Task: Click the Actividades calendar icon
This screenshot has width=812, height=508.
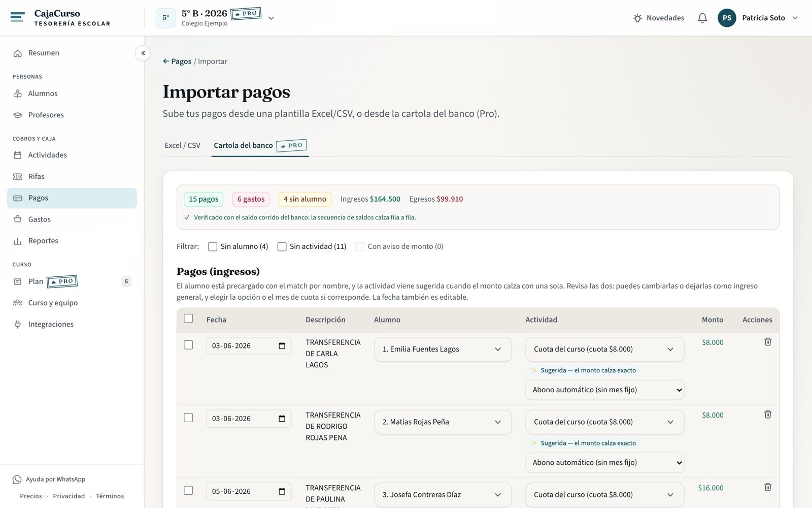Action: (x=18, y=155)
